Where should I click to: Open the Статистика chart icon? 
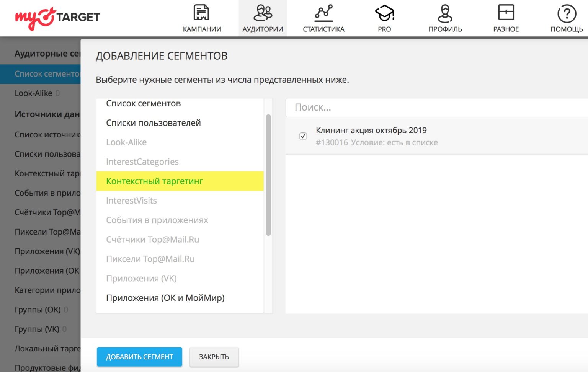323,13
